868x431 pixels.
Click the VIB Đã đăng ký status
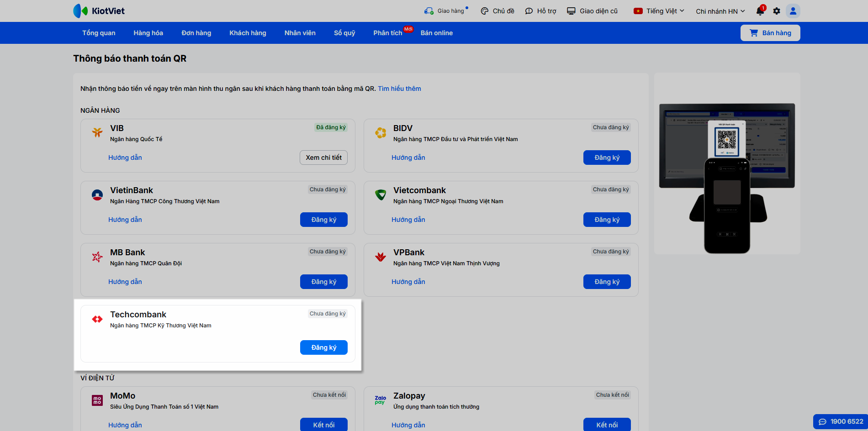331,127
